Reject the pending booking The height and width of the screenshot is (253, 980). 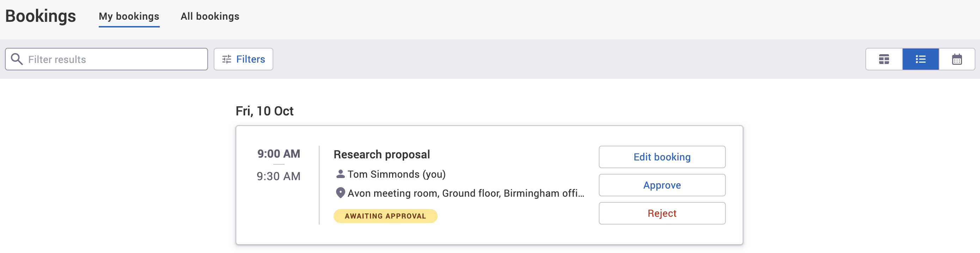[x=662, y=213]
